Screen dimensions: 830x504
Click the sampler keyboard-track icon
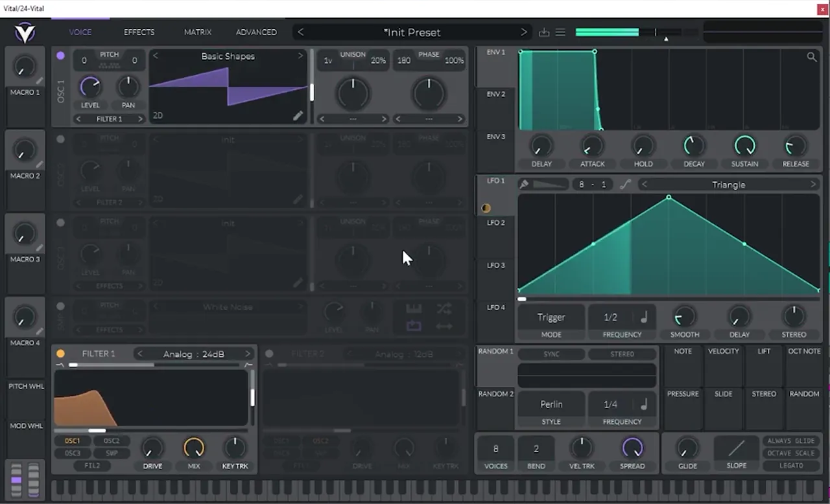tap(414, 308)
